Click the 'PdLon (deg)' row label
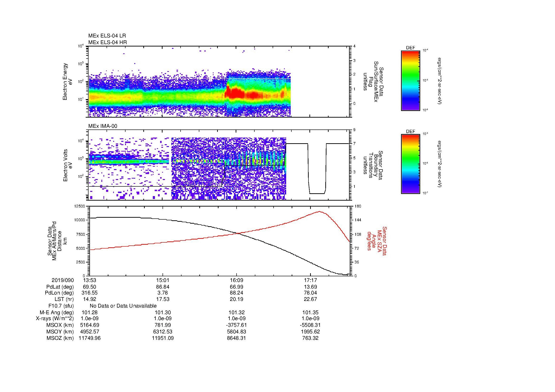Image resolution: width=555 pixels, height=392 pixels. [59, 293]
